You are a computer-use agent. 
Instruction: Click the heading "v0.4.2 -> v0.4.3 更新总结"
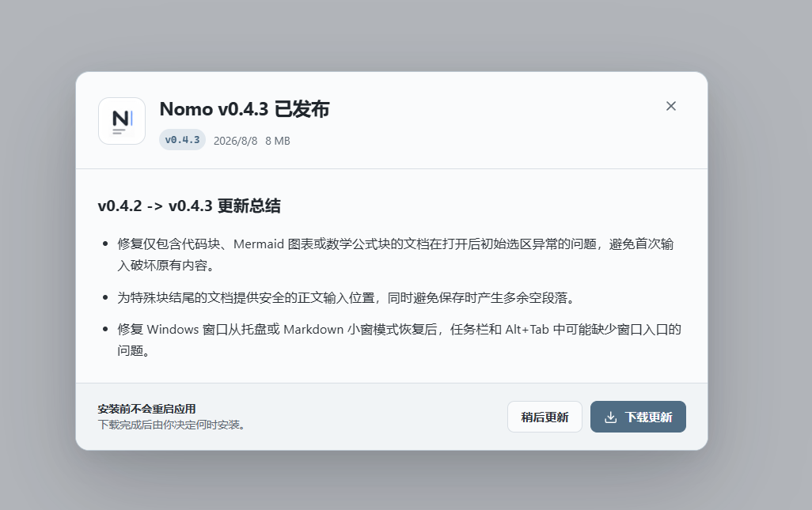coord(189,206)
